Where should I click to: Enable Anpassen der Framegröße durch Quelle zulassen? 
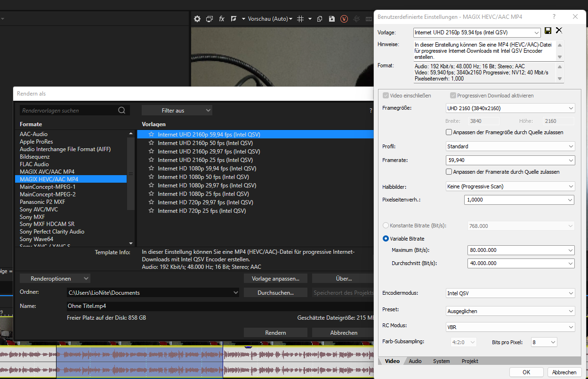pyautogui.click(x=449, y=132)
